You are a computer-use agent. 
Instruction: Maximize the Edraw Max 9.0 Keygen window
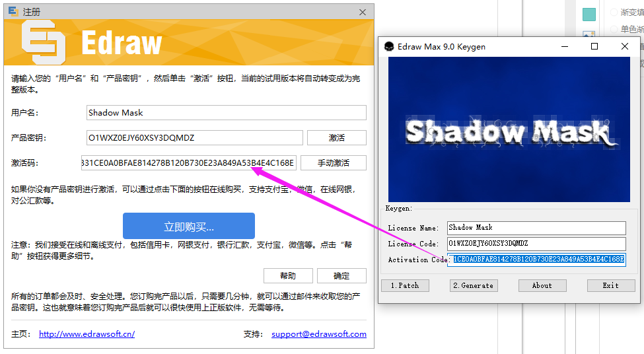pyautogui.click(x=594, y=46)
